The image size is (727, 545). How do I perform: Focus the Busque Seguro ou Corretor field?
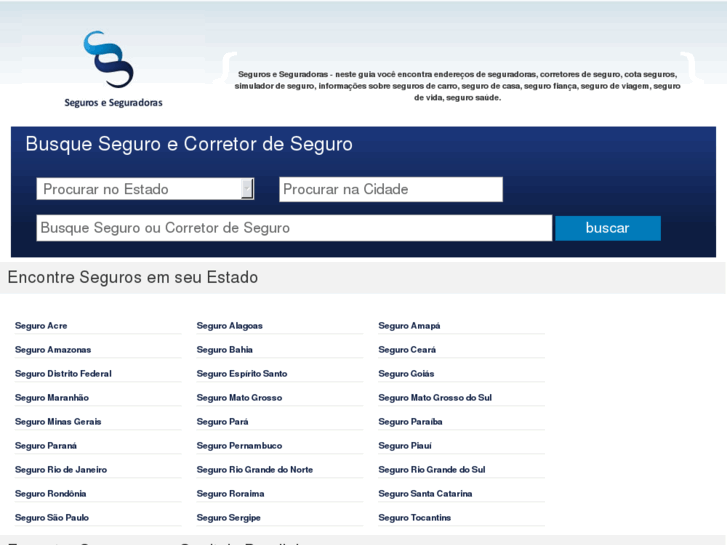294,228
